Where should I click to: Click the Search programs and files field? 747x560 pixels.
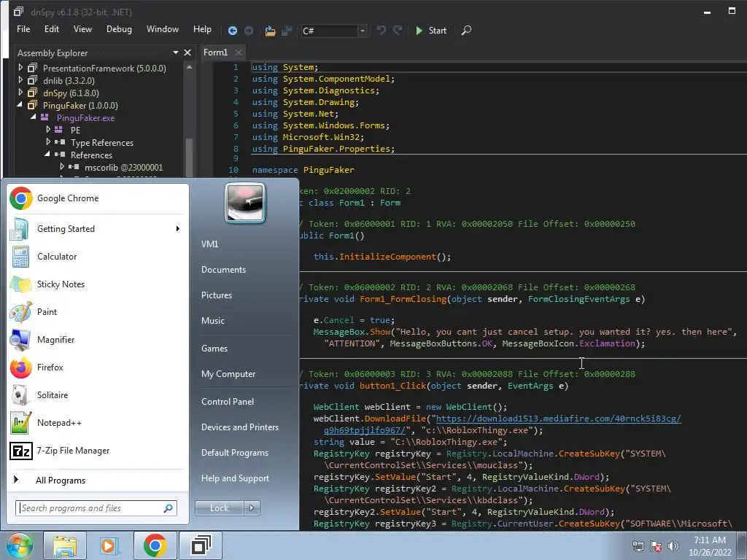point(96,508)
